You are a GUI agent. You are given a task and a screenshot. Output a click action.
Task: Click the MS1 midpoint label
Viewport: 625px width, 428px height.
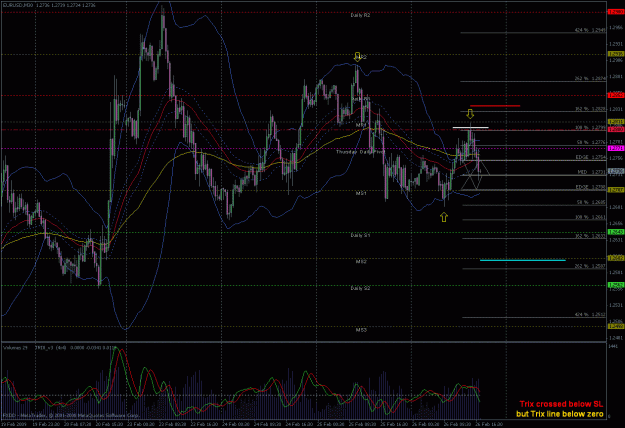tap(361, 193)
